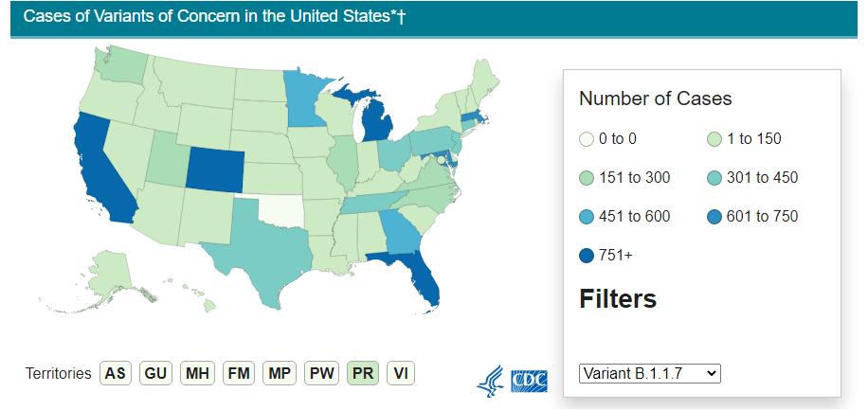Viewport: 868px width, 410px height.
Task: Select the AS territory button
Action: tap(116, 373)
